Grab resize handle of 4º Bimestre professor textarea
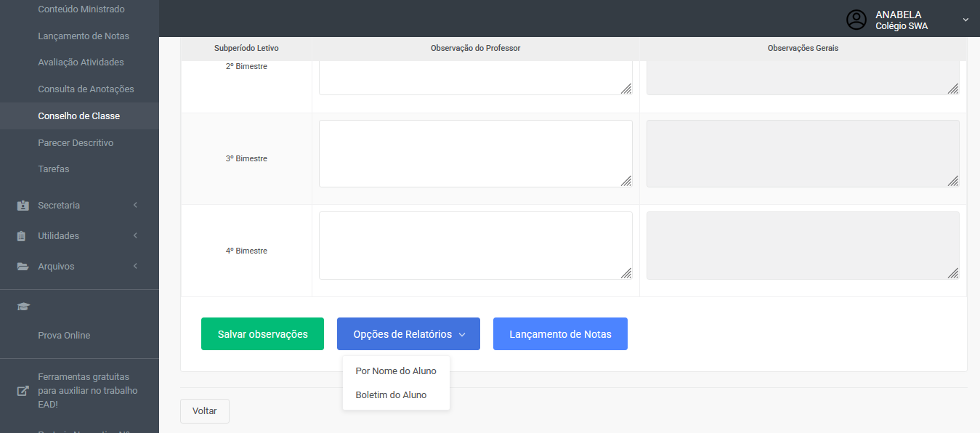 click(626, 273)
